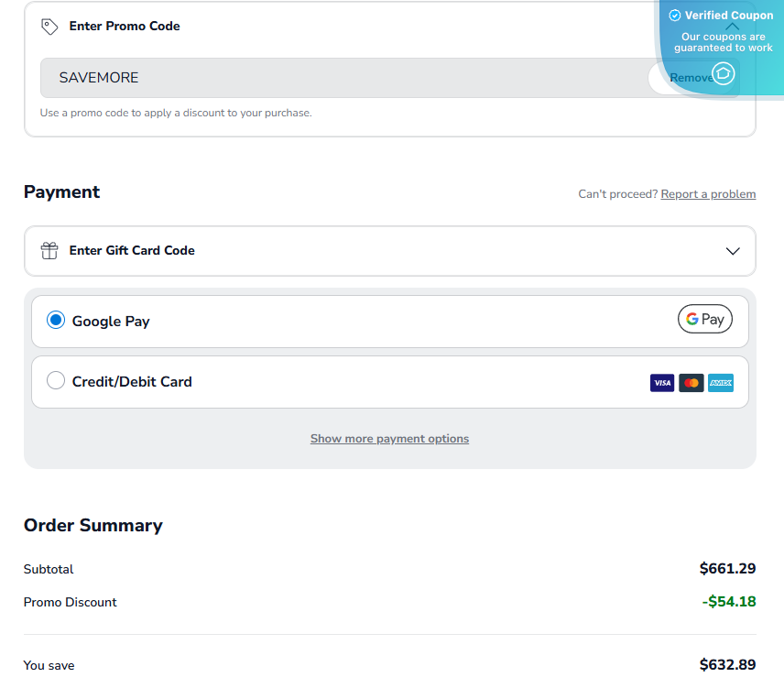This screenshot has width=784, height=688.
Task: Click the Amex card icon
Action: [x=720, y=382]
